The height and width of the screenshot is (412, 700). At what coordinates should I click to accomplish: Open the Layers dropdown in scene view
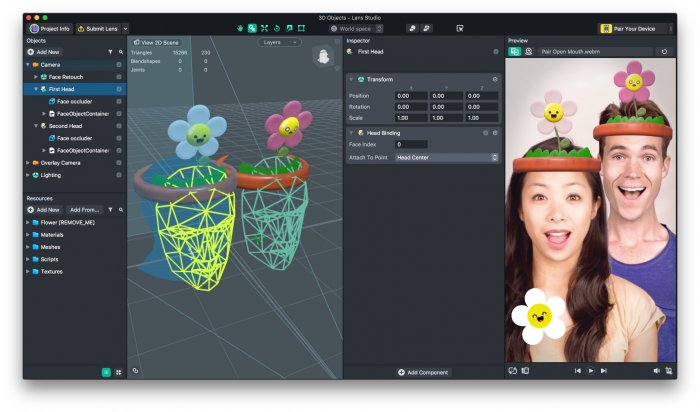[279, 42]
